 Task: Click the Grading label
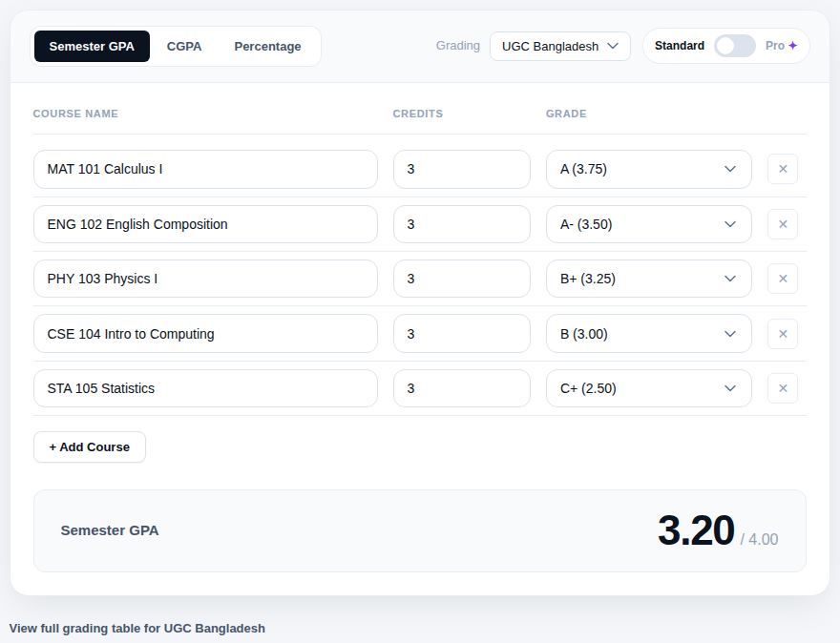[458, 46]
